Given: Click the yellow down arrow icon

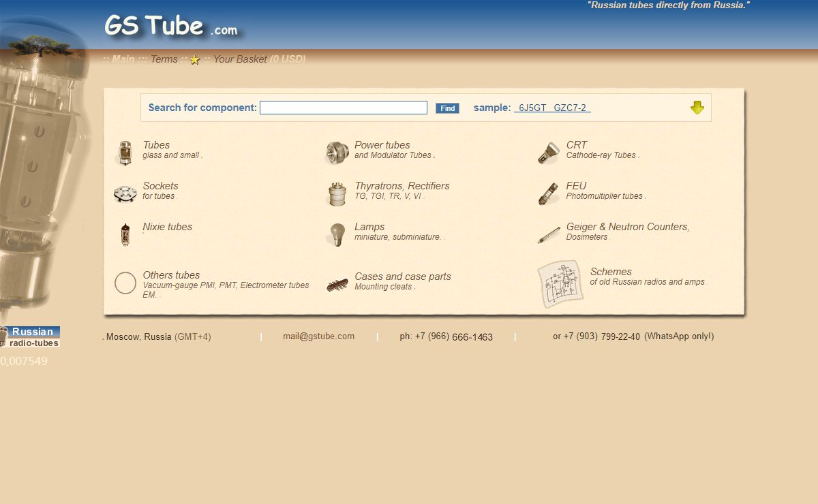Looking at the screenshot, I should (x=697, y=108).
